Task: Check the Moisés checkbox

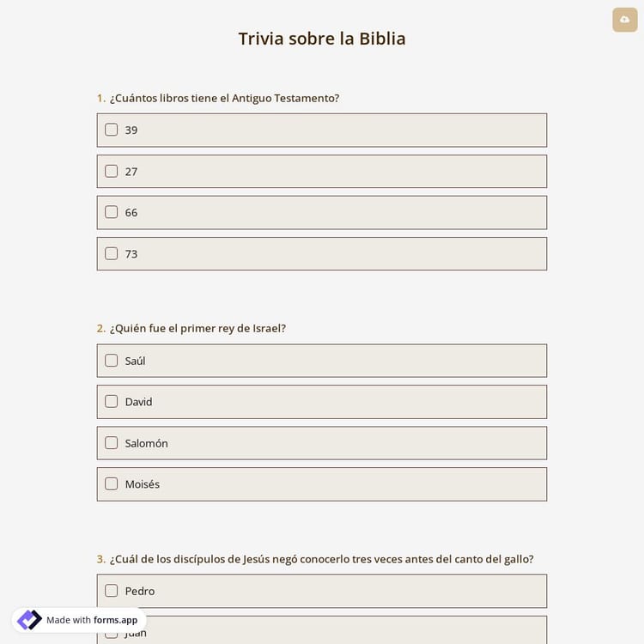Action: point(112,483)
